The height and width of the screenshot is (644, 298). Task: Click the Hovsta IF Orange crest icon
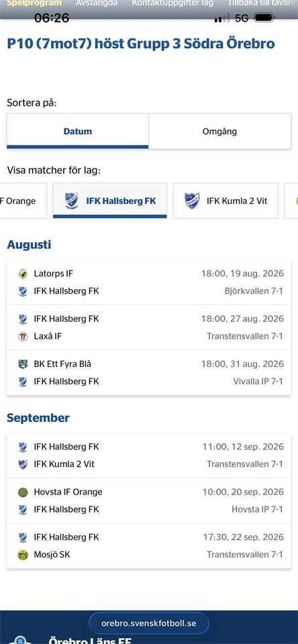[23, 492]
